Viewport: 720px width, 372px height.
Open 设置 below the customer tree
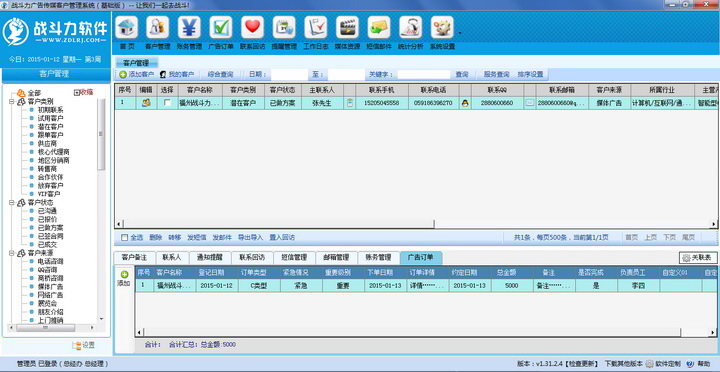coord(84,345)
